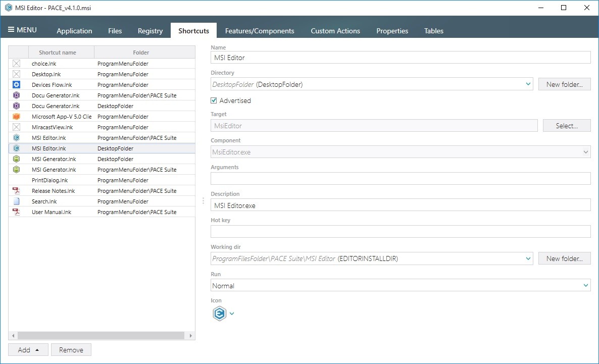Open the Custom Actions tab
599x364 pixels.
pos(335,31)
